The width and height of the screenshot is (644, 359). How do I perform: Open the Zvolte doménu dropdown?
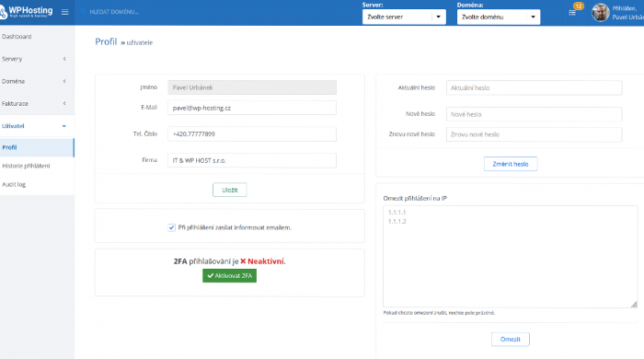499,17
